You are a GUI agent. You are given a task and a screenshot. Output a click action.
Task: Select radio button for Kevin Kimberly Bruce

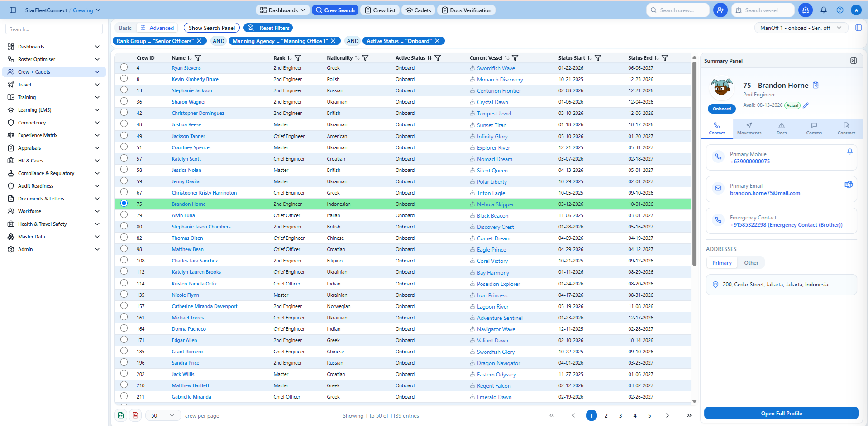(124, 78)
